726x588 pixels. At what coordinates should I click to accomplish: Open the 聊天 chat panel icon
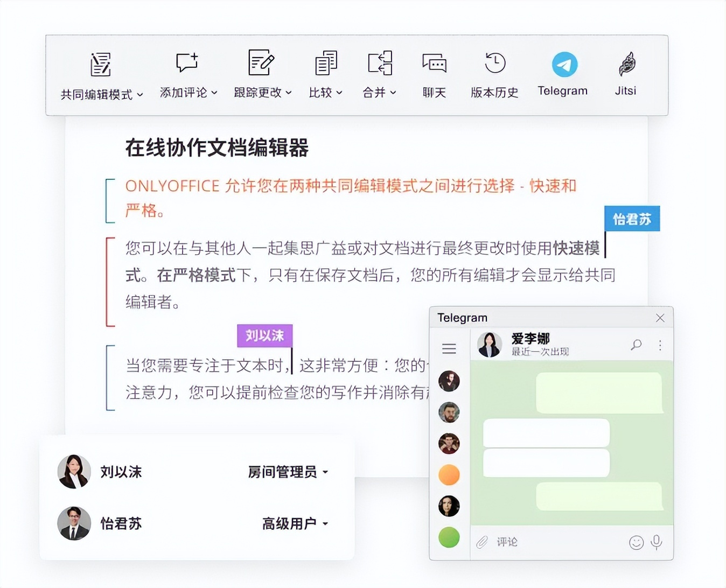(434, 63)
